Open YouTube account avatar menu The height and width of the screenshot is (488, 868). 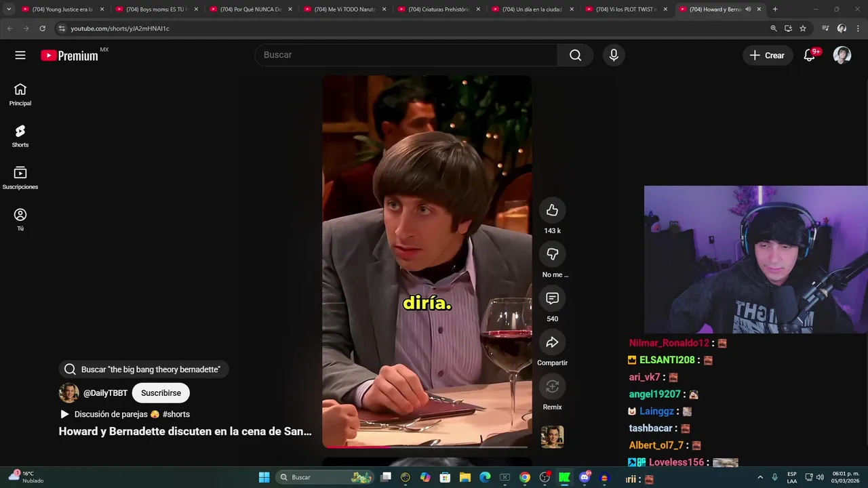[x=842, y=56]
